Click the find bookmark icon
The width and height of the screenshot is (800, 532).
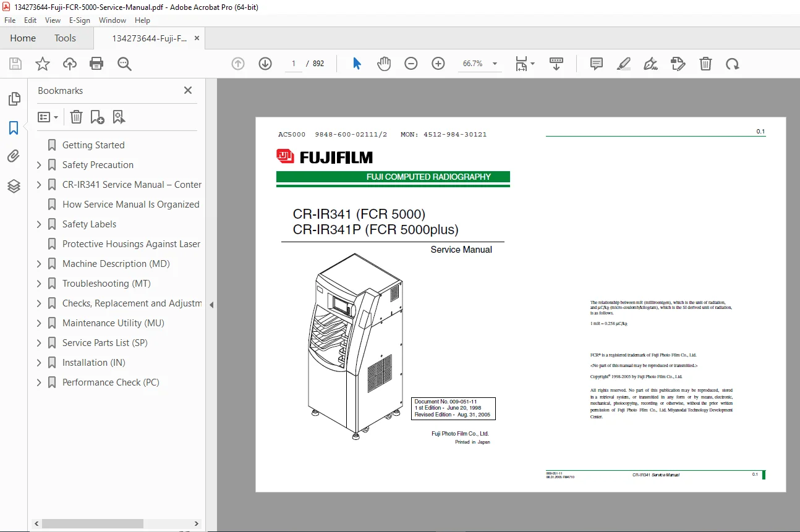119,117
